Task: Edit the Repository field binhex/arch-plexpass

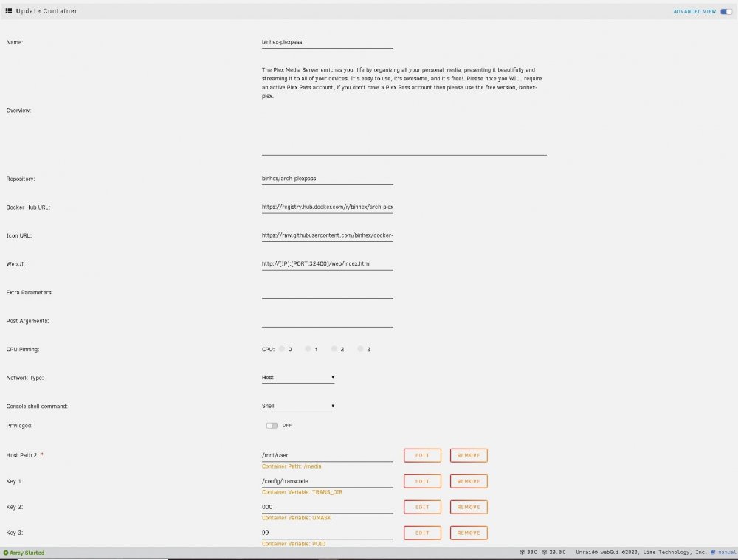Action: [x=327, y=179]
